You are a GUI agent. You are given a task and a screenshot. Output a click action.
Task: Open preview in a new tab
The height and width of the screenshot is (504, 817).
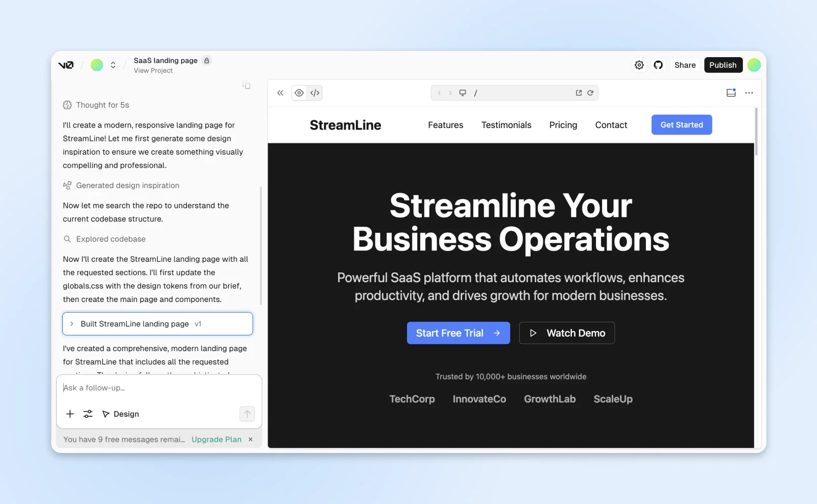[x=578, y=93]
